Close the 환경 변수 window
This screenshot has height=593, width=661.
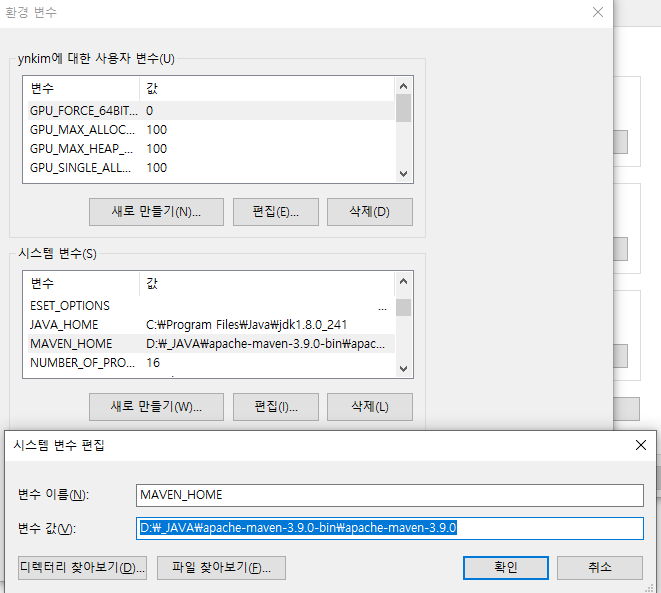[x=598, y=12]
